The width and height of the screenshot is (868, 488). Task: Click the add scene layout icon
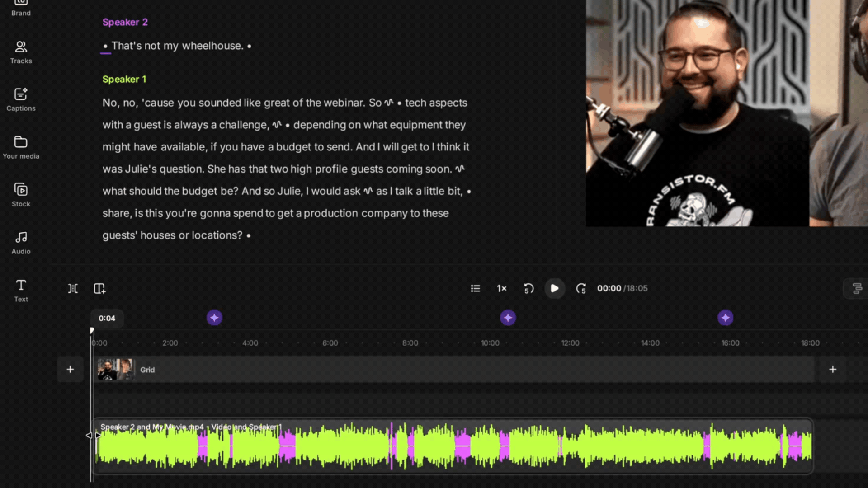coord(99,288)
